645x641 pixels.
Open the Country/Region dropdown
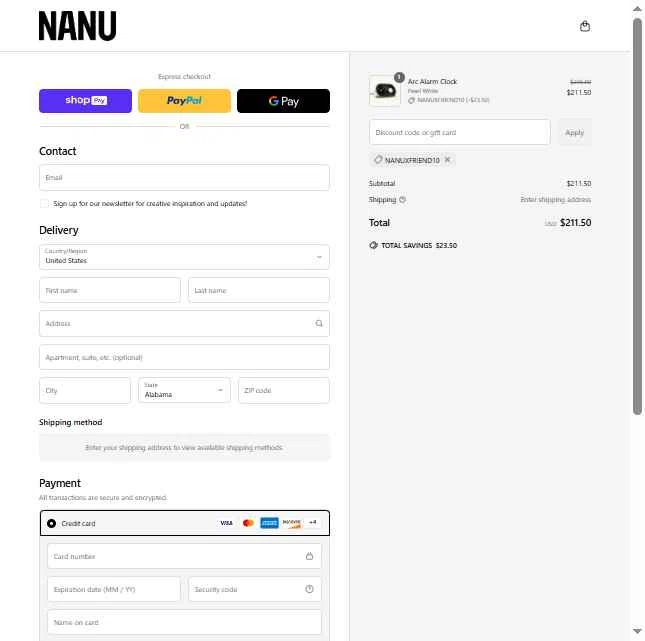(x=184, y=257)
